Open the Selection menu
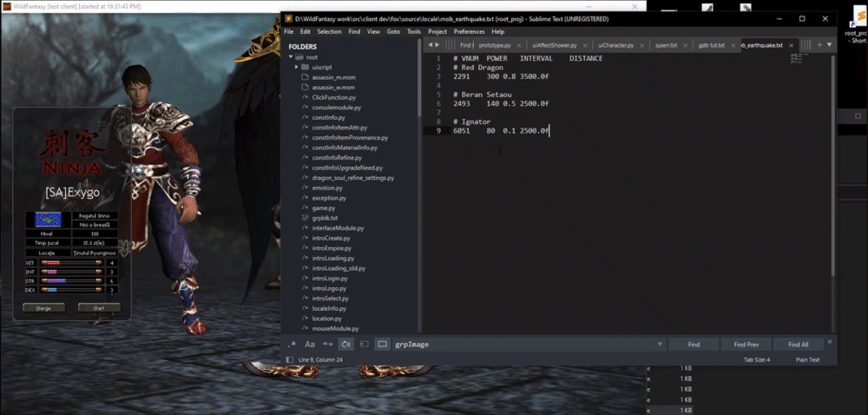 pyautogui.click(x=329, y=31)
